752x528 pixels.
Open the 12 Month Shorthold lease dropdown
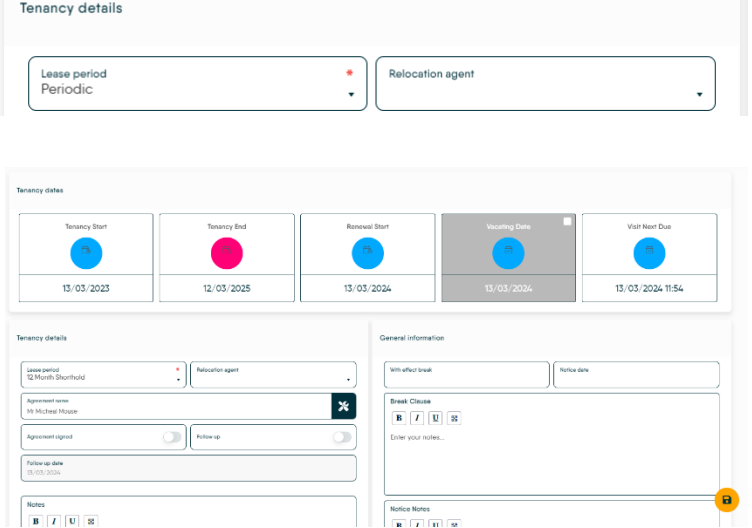[103, 375]
